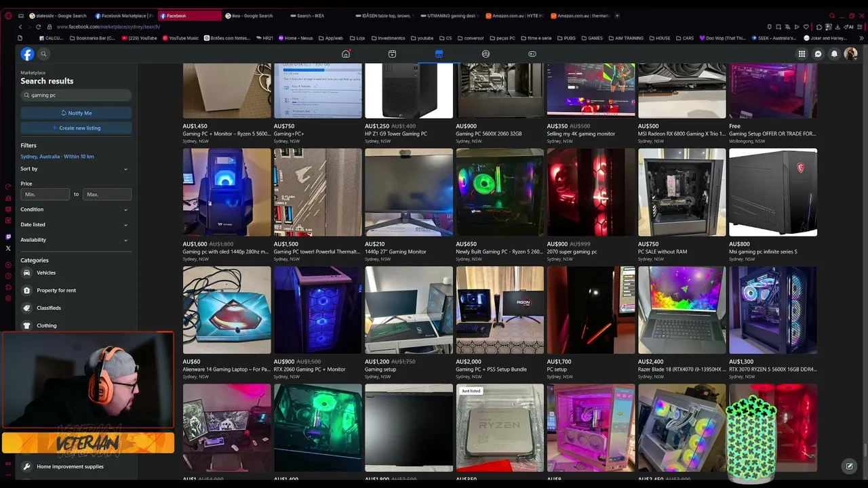This screenshot has height=488, width=868.
Task: Open the Facebook home logo
Action: point(27,54)
